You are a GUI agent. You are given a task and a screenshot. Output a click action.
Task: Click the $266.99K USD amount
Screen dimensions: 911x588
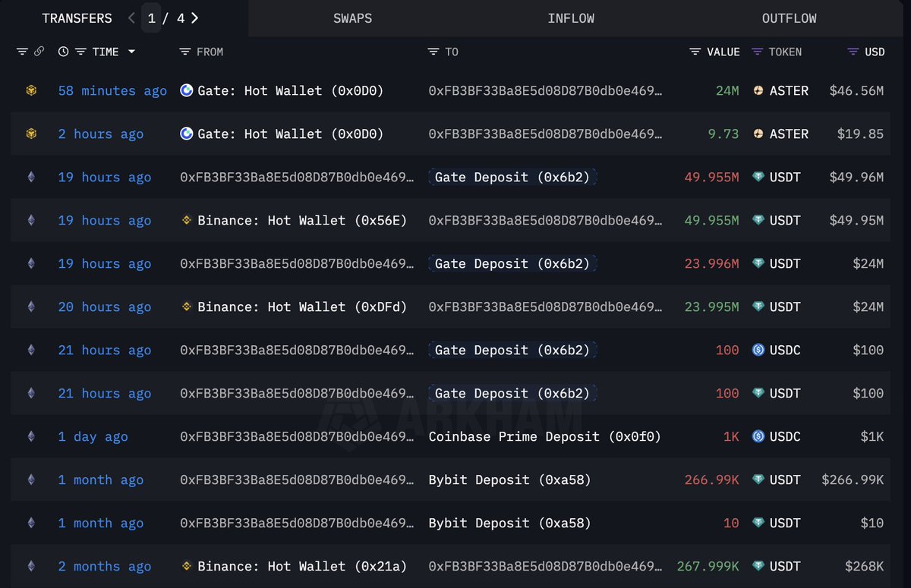(853, 480)
